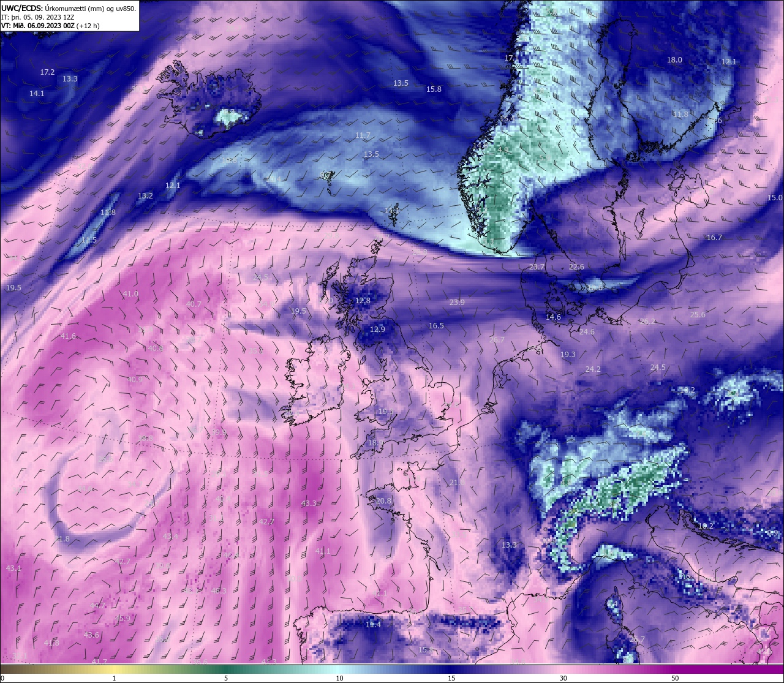Click the map value 14.1
The width and height of the screenshot is (784, 683).
tap(37, 94)
